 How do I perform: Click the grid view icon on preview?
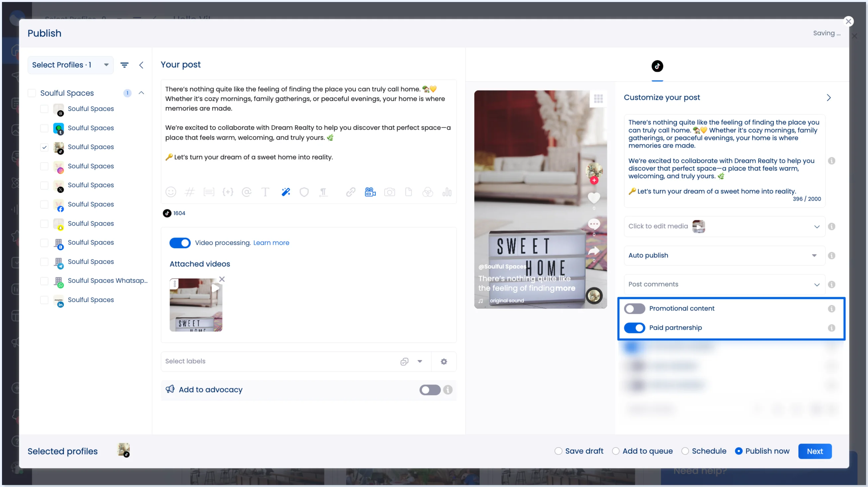click(598, 99)
